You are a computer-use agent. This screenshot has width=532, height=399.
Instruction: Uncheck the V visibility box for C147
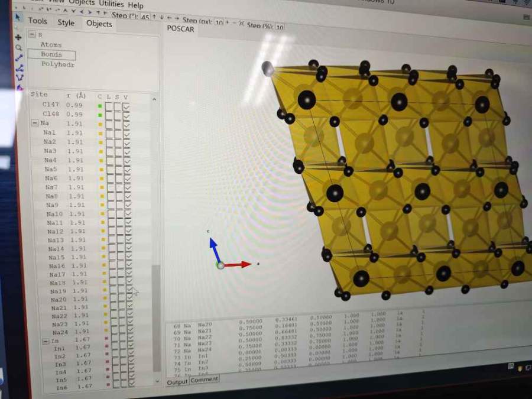tap(126, 107)
